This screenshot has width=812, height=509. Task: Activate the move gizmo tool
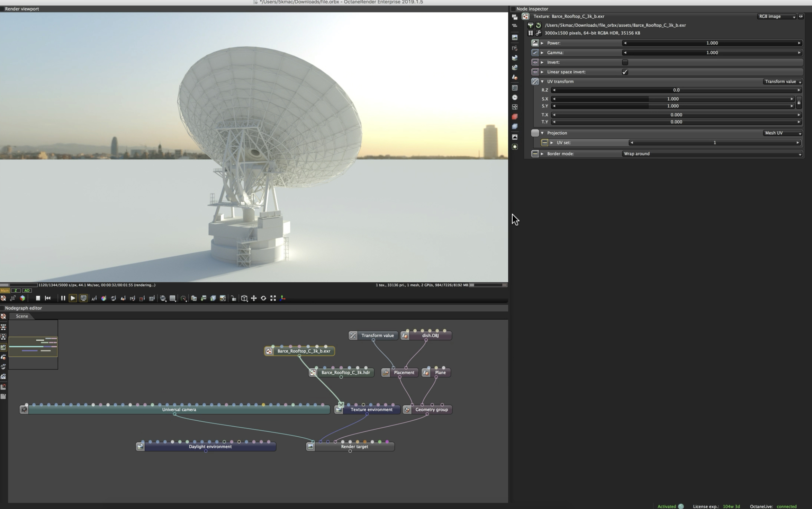click(x=254, y=298)
